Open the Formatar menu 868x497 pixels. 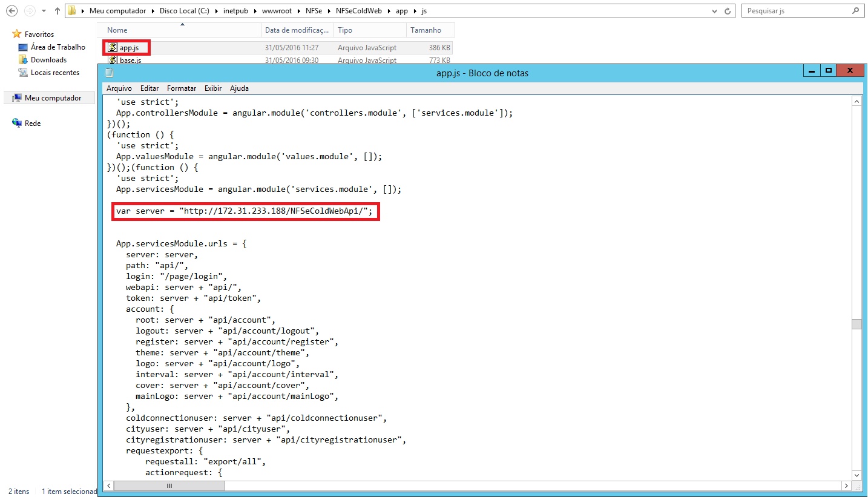182,88
